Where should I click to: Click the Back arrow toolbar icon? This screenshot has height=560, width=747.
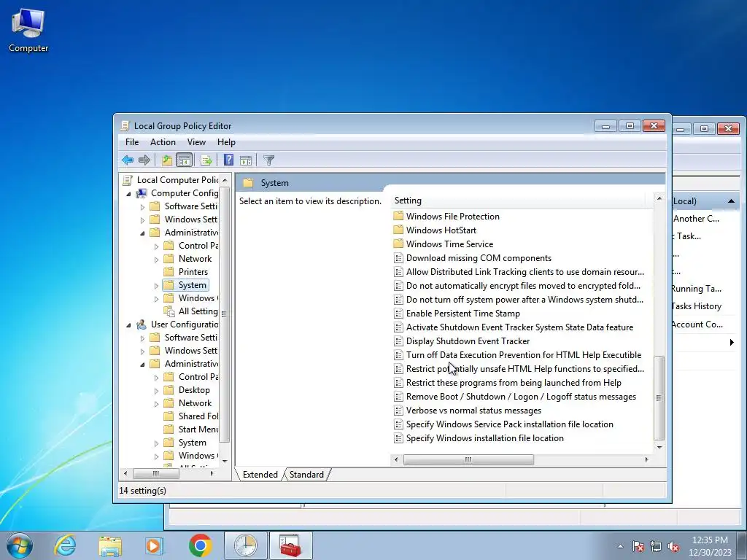[x=127, y=160]
